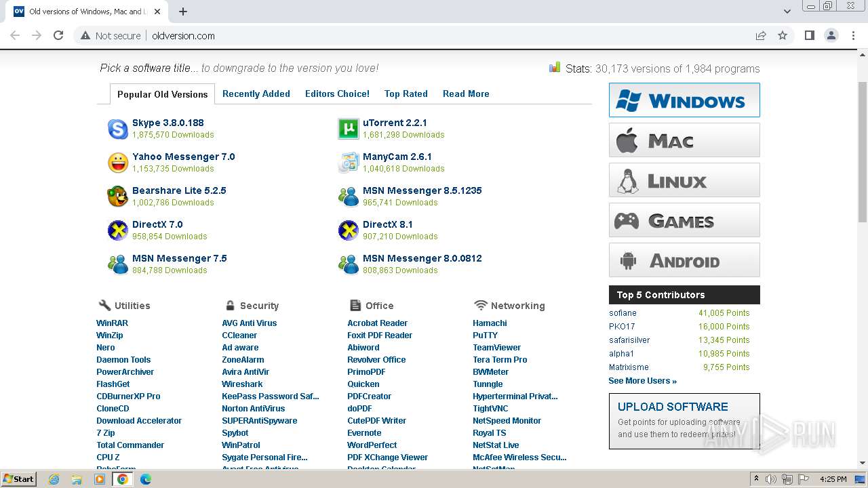Image resolution: width=868 pixels, height=488 pixels.
Task: Click the MSN Messenger 8.5.1235 icon
Action: coord(348,197)
